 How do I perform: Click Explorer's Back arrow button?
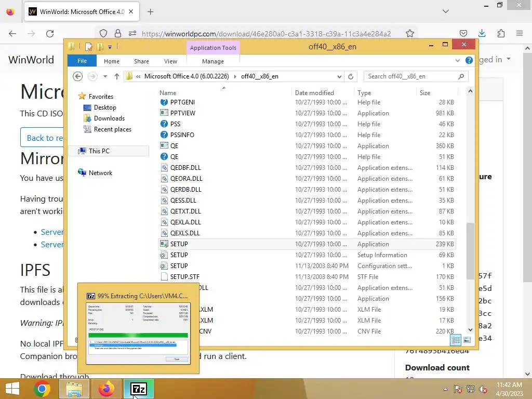coord(78,76)
